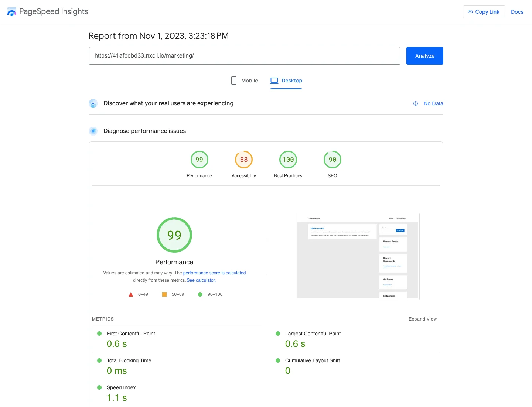532x407 pixels.
Task: Select the SEO gauge showing 90
Action: coord(332,160)
